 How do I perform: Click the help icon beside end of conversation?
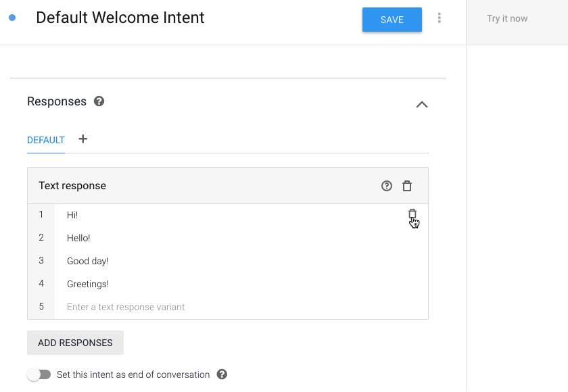click(x=222, y=374)
